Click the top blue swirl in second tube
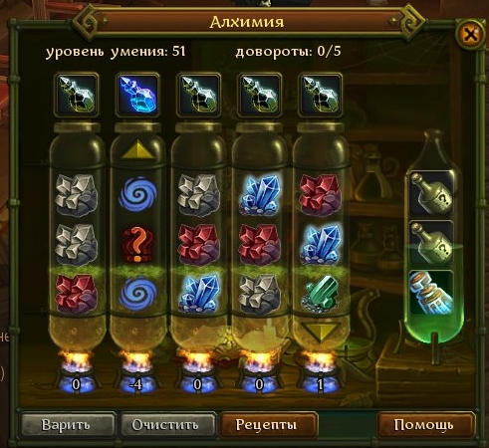Screen dimensions: 489x448 [137, 195]
